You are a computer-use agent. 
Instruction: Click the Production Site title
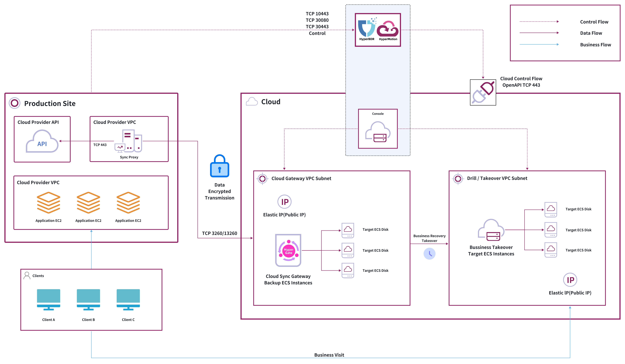click(50, 103)
